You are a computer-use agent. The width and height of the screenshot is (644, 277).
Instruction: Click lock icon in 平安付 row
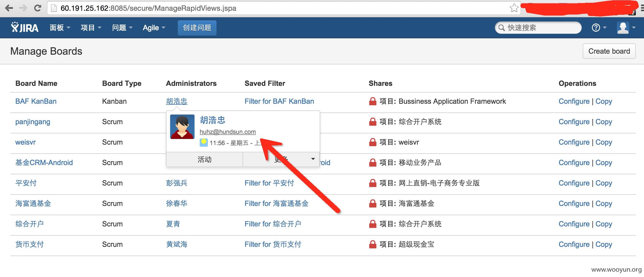pyautogui.click(x=373, y=183)
